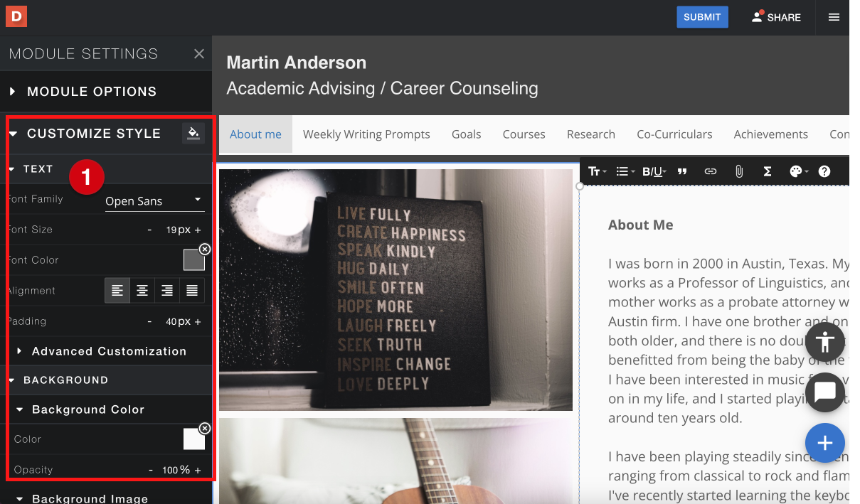Decrease the background opacity

click(x=150, y=471)
